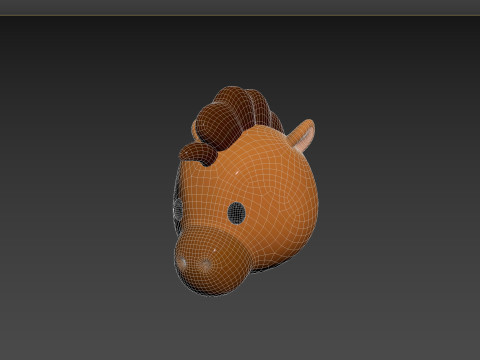Select the front mane hair tuft
The height and width of the screenshot is (360, 480).
[199, 154]
